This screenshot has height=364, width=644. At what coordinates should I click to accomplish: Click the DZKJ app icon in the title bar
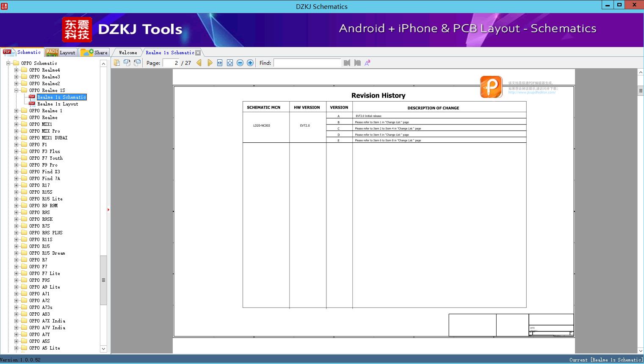click(4, 6)
